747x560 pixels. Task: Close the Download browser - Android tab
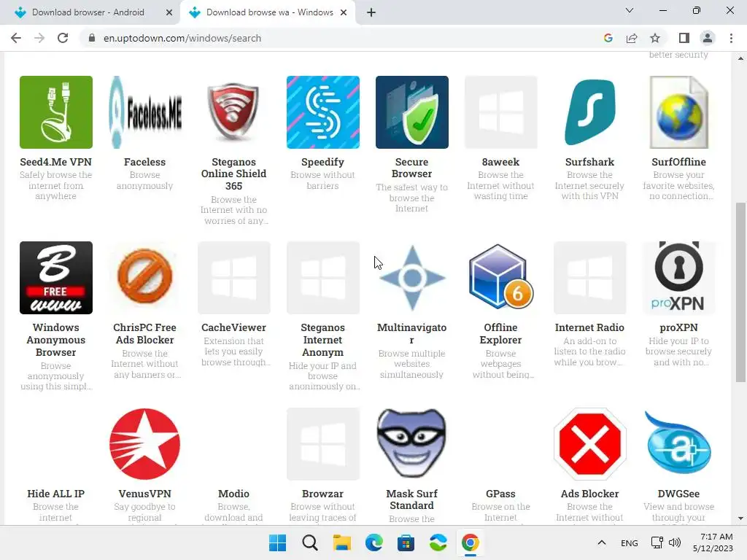(x=169, y=12)
